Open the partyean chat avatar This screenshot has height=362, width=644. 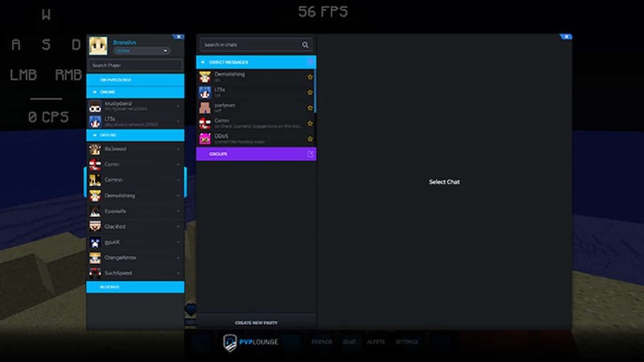click(205, 108)
